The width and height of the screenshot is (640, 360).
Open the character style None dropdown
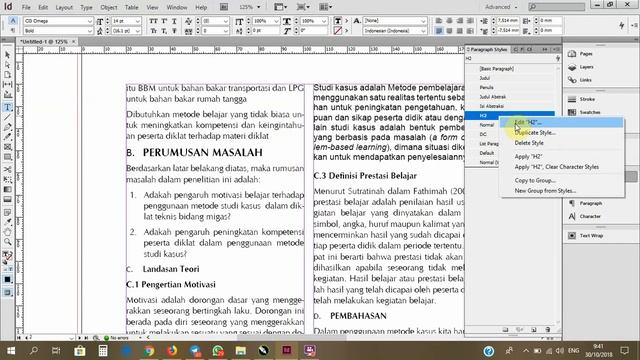(395, 21)
